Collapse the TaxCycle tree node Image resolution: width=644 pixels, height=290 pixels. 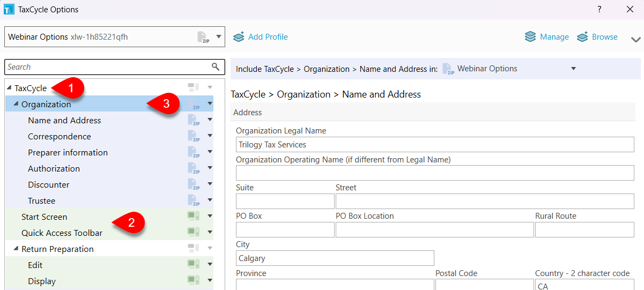click(x=9, y=88)
